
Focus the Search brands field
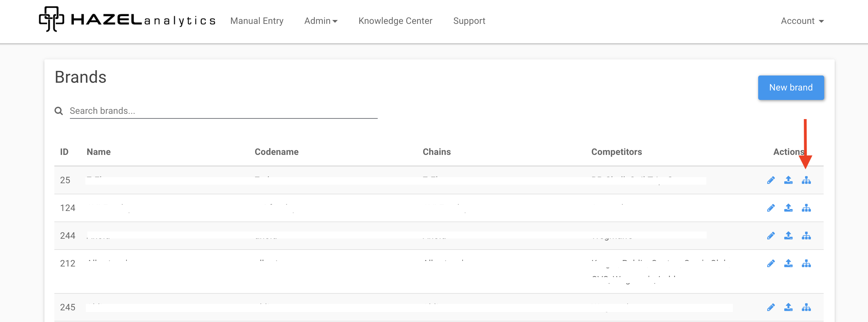point(223,111)
